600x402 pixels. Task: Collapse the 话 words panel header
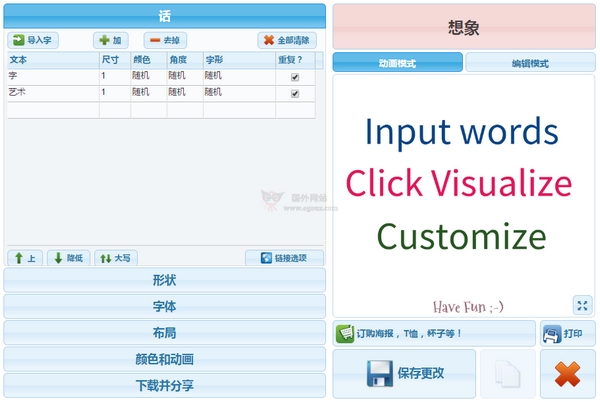165,16
